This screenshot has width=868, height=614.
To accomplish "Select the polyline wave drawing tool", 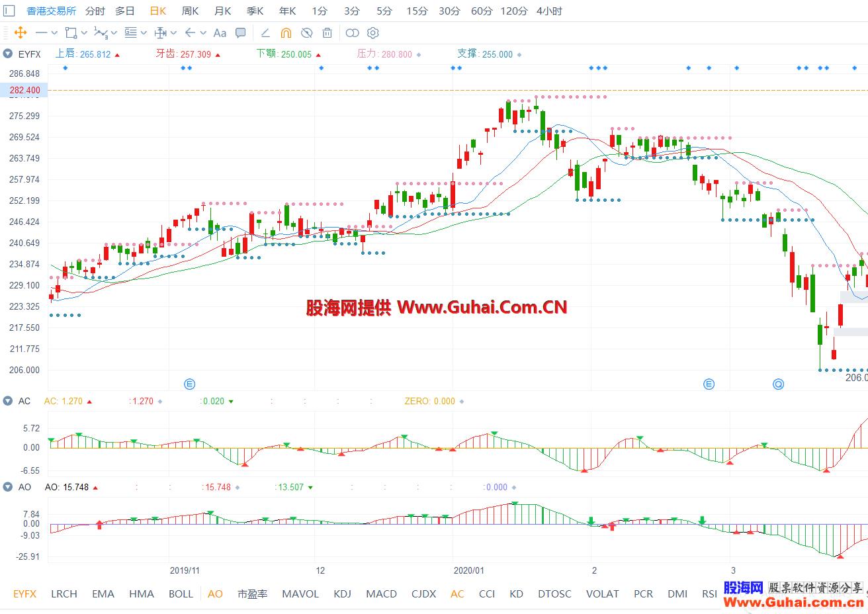I will (101, 32).
